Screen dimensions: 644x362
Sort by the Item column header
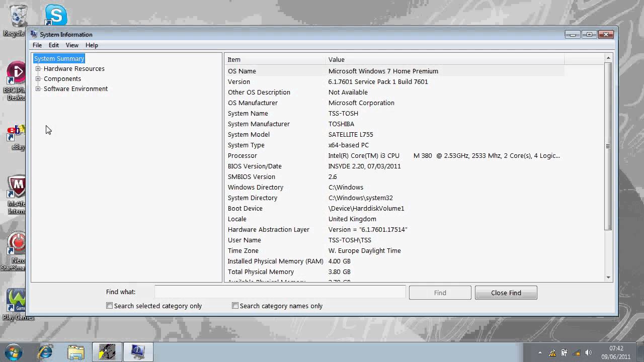click(x=275, y=59)
